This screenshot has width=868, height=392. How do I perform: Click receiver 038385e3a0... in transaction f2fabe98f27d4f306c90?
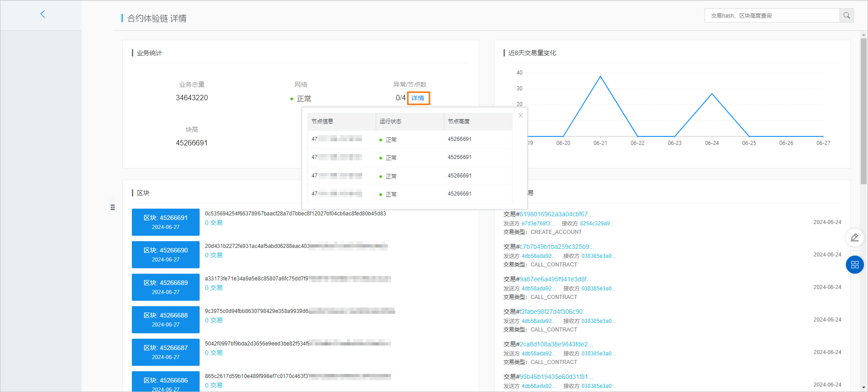point(599,321)
